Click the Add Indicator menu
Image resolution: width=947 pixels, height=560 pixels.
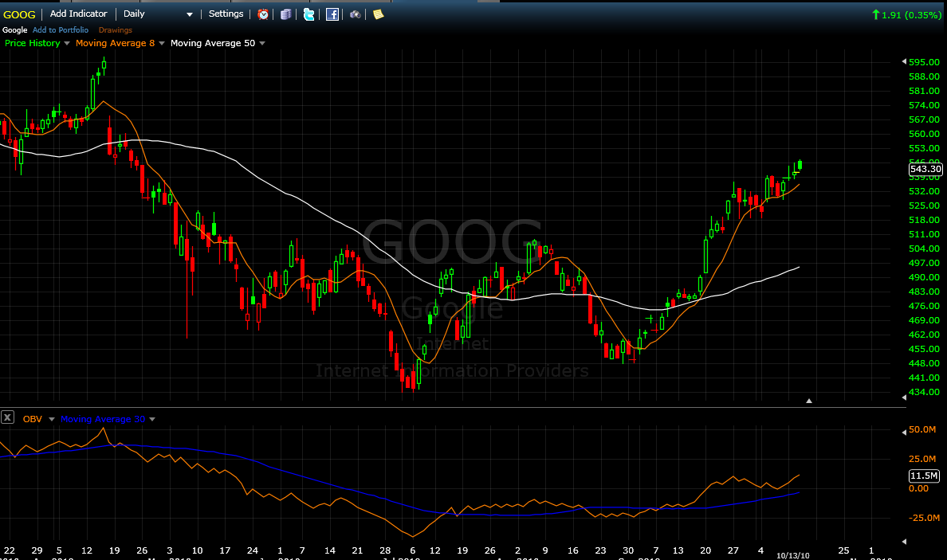pyautogui.click(x=78, y=14)
